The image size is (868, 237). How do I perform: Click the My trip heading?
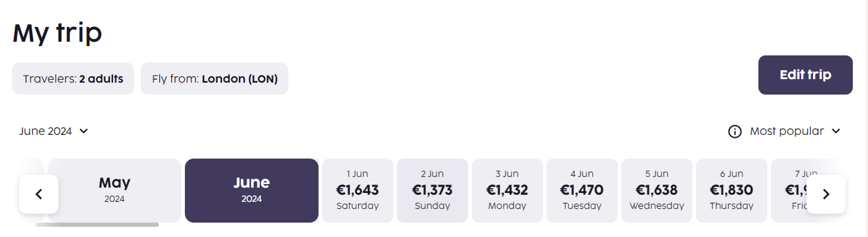[x=57, y=33]
